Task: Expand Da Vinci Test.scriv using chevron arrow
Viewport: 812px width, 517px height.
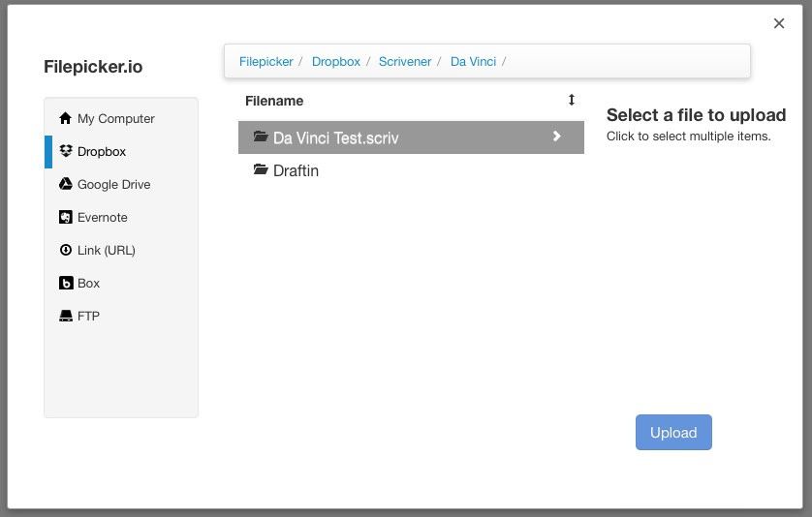Action: tap(556, 137)
